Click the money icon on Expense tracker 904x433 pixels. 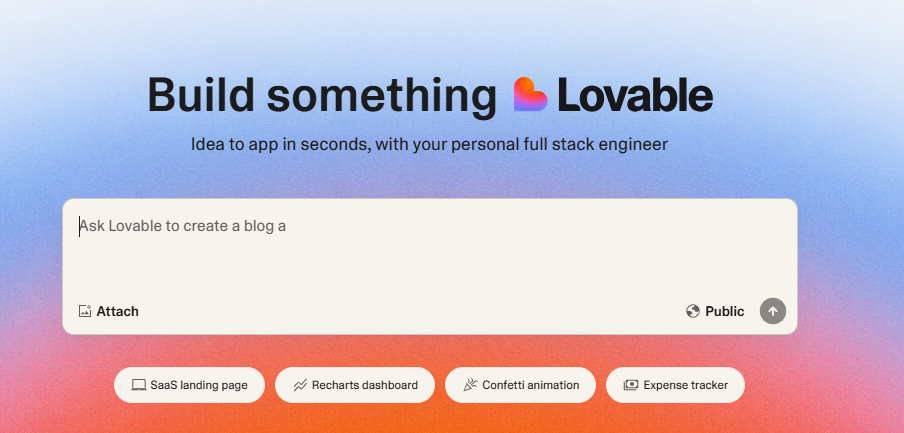[631, 385]
